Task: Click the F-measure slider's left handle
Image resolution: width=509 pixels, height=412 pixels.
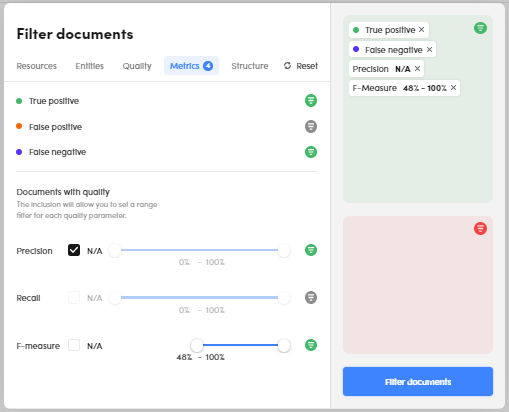Action: pos(197,345)
